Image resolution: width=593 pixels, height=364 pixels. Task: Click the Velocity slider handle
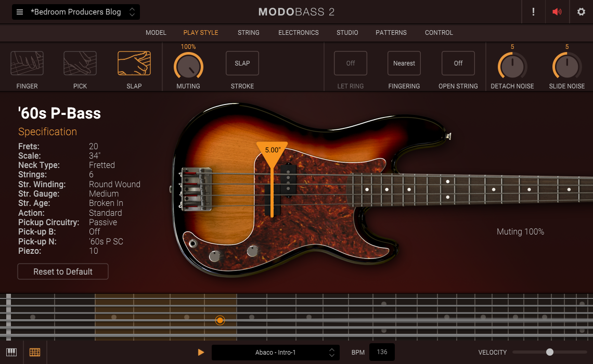pos(550,353)
